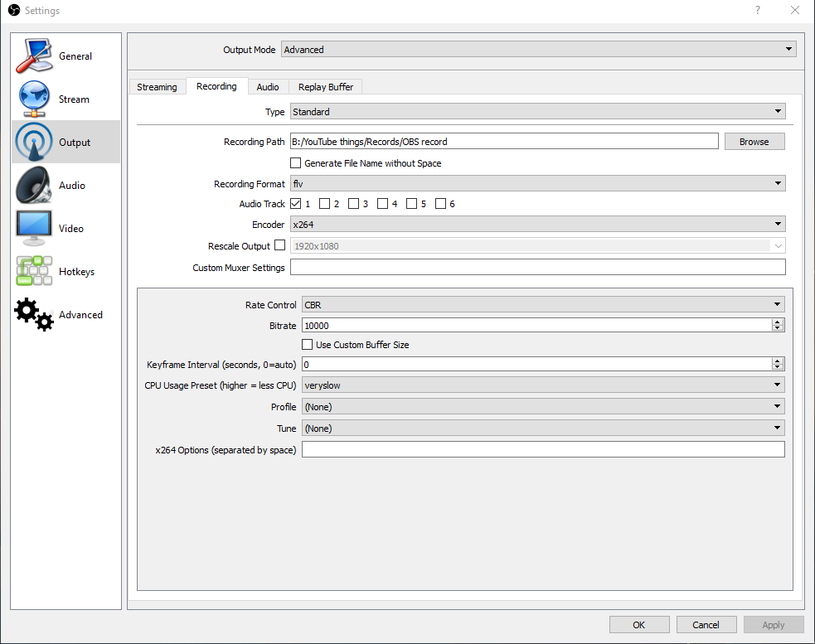The image size is (815, 644).
Task: Select the Output broadcast icon
Action: click(x=34, y=142)
